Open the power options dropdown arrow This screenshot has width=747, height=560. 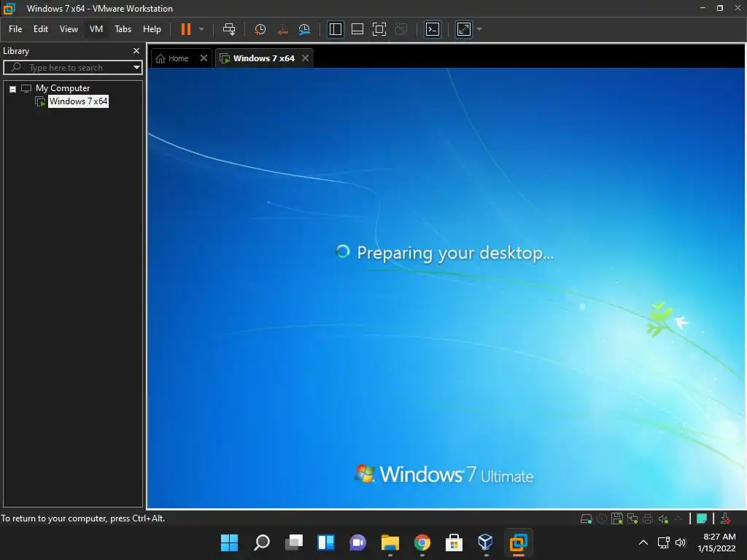click(201, 29)
